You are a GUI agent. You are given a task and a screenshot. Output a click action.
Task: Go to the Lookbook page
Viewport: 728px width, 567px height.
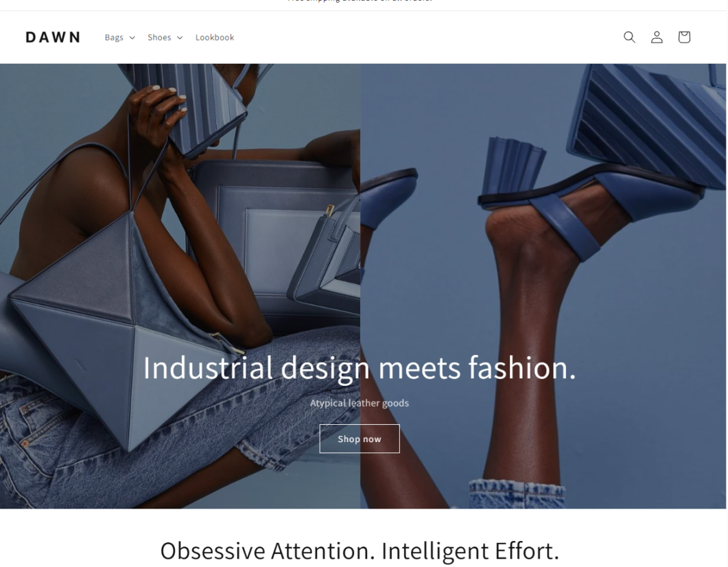click(215, 37)
